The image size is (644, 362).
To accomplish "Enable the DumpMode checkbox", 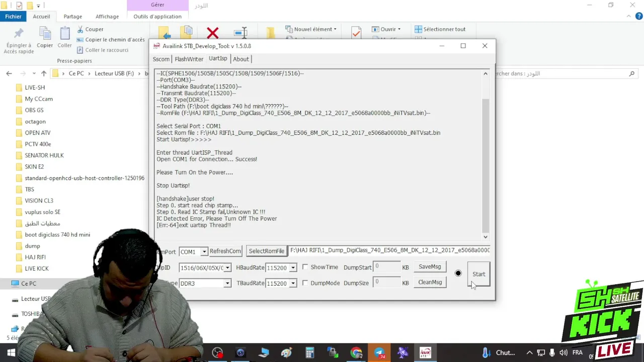I will (305, 283).
